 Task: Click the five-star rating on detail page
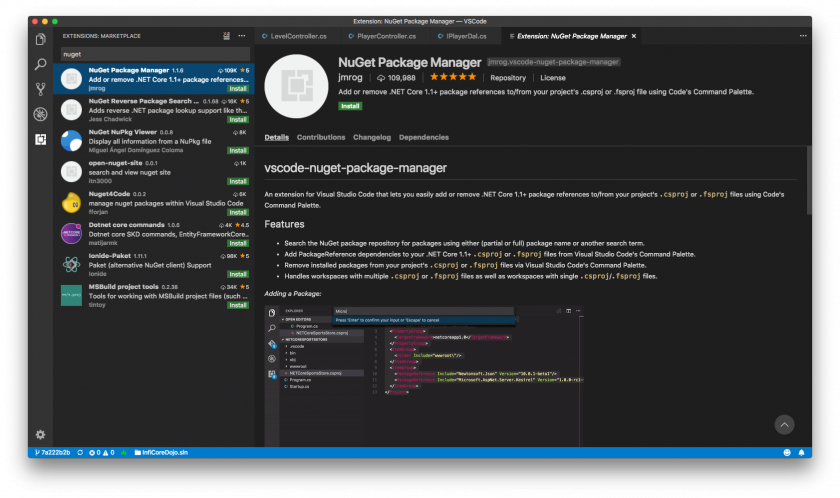[x=453, y=77]
